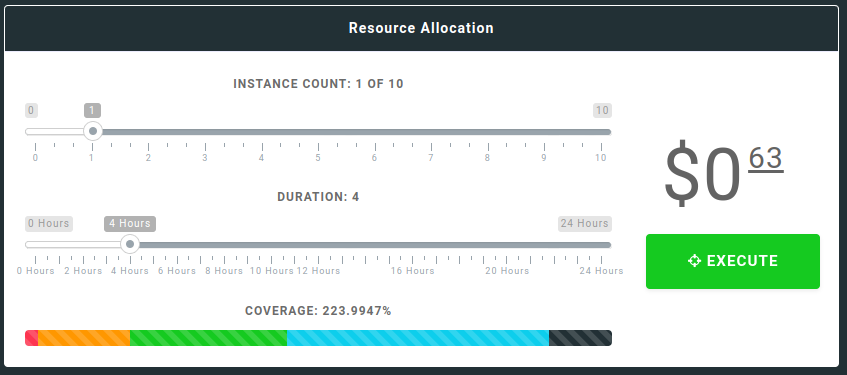Click the Duration slider handle
The width and height of the screenshot is (847, 375).
[x=130, y=245]
